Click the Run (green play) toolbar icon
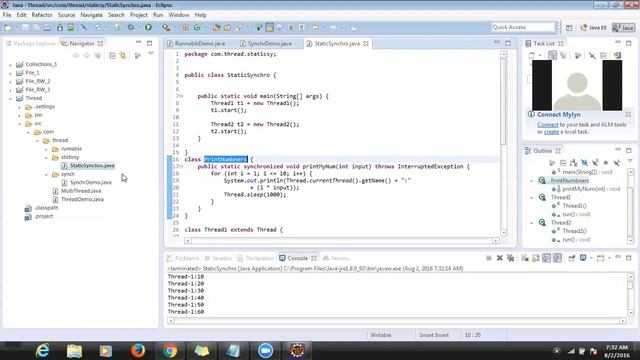Viewport: 640px width, 360px height. click(148, 27)
